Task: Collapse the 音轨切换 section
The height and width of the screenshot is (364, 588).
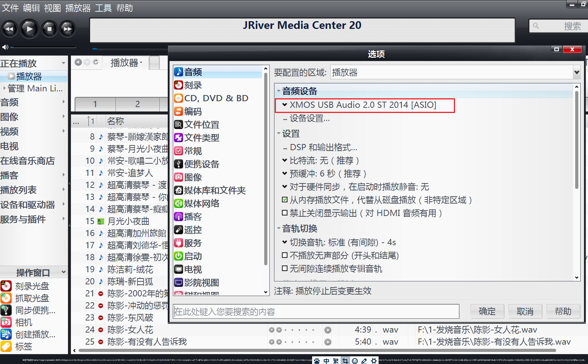Action: pos(279,228)
